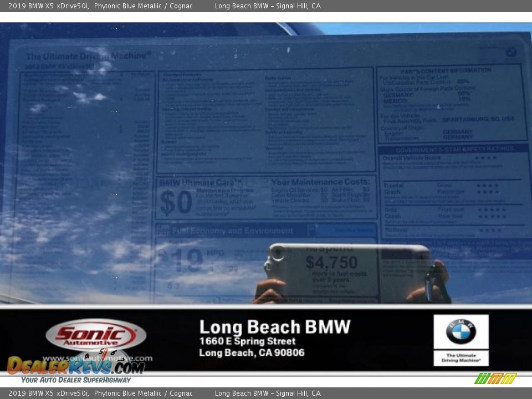The height and width of the screenshot is (399, 532).
Task: Click "Long Beach, CA 90806" in the banner
Action: (252, 353)
